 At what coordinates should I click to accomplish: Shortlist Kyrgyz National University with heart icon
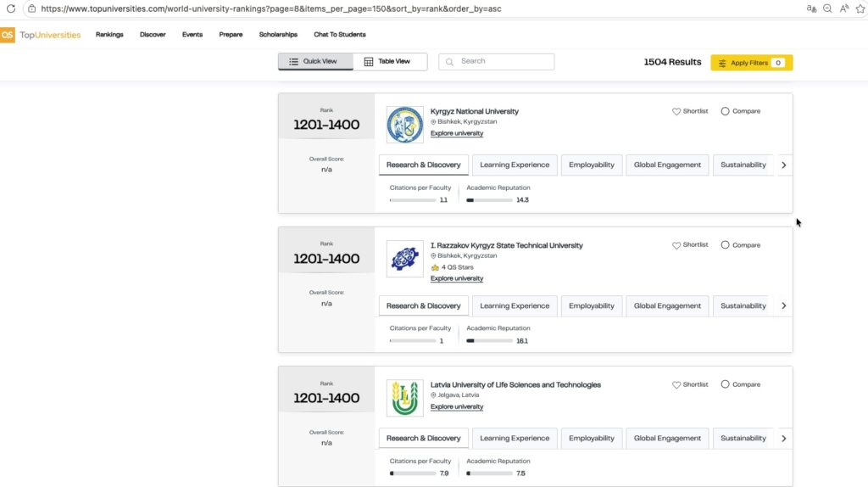click(676, 111)
